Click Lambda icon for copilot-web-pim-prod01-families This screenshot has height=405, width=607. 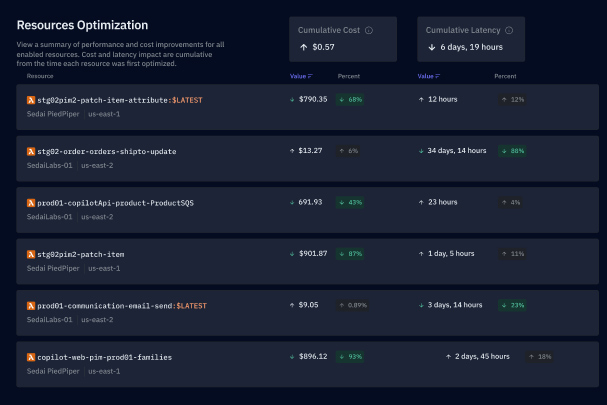(31, 356)
